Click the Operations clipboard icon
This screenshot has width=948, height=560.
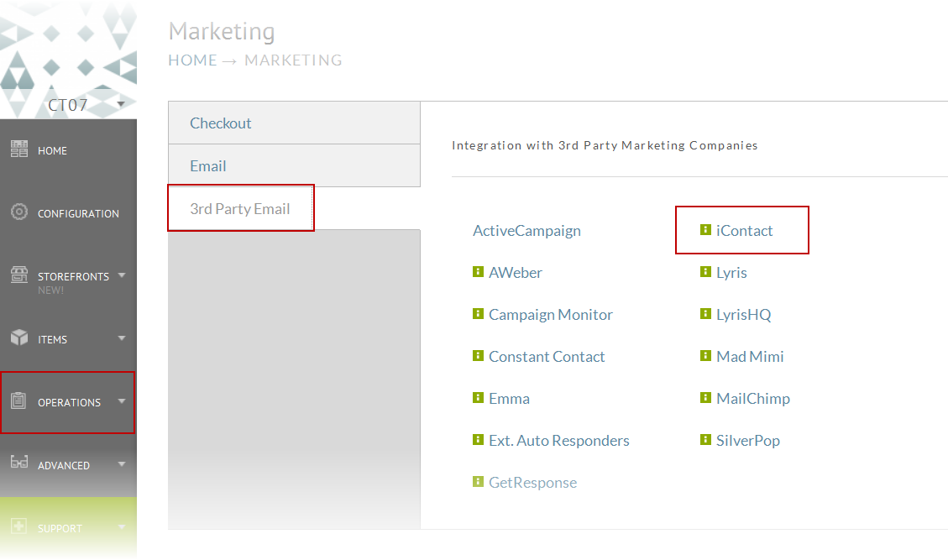click(18, 400)
